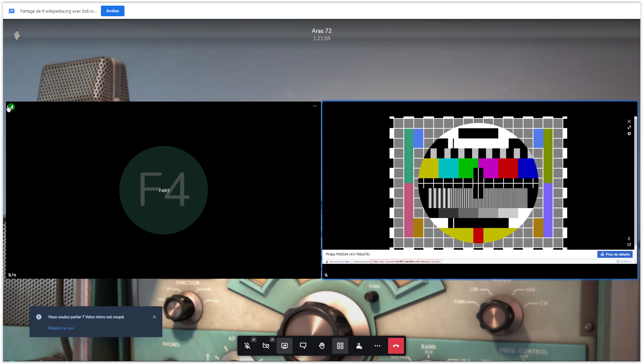
Task: Click the 1:21:59 meeting timer
Action: (321, 38)
